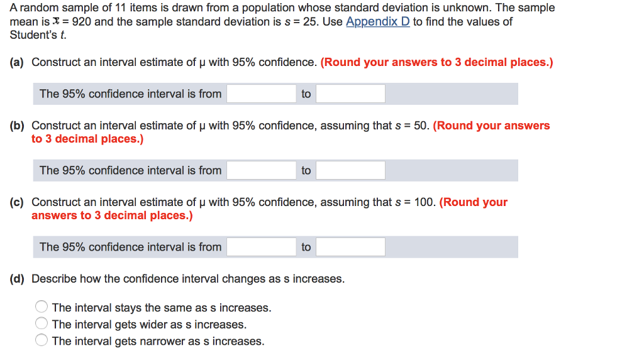The width and height of the screenshot is (644, 353).
Task: Click the word "to" between part (b) fields
Action: [306, 171]
